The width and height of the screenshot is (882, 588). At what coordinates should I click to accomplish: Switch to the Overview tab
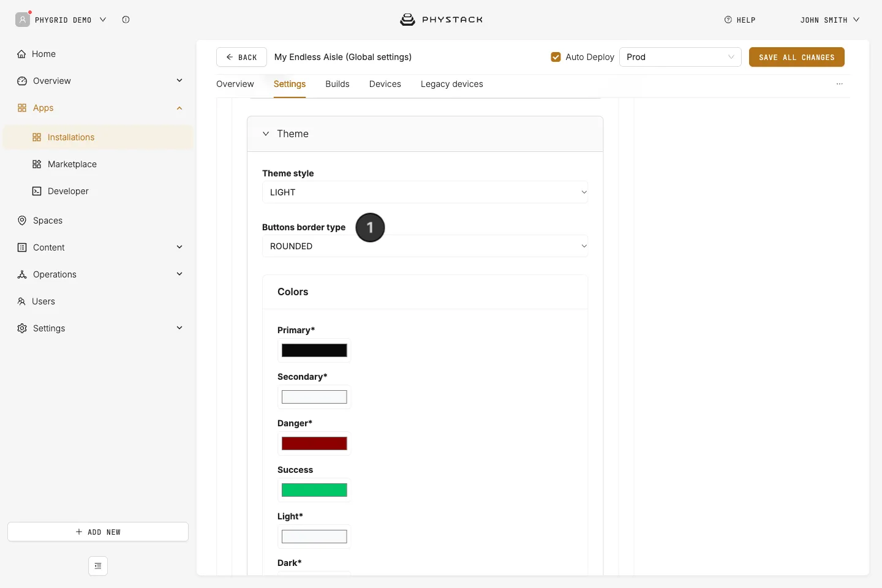coord(235,84)
